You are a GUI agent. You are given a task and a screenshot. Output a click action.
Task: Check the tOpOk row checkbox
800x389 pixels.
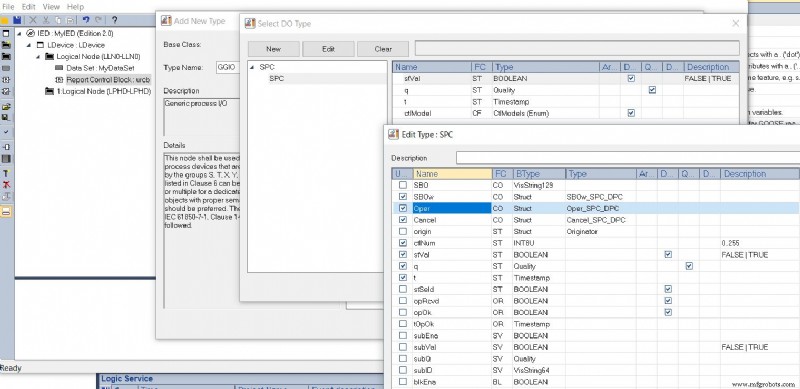pyautogui.click(x=403, y=324)
